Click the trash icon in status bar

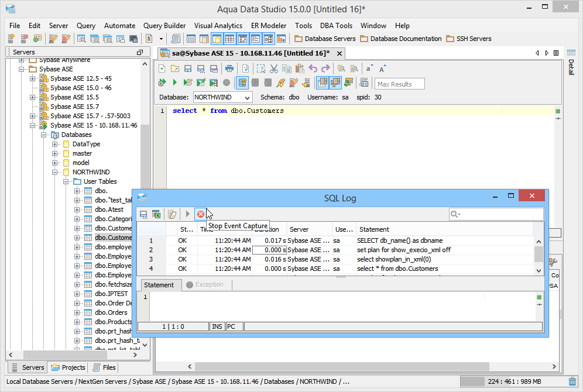click(x=572, y=381)
